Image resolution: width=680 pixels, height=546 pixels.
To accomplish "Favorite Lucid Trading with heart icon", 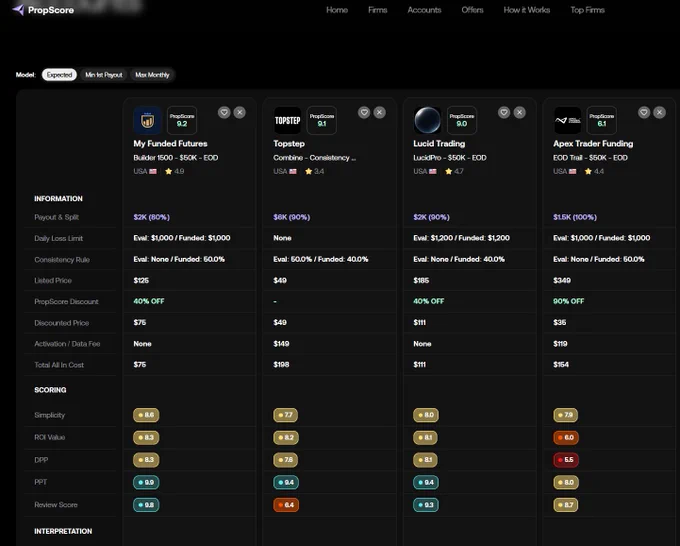I will [x=504, y=113].
